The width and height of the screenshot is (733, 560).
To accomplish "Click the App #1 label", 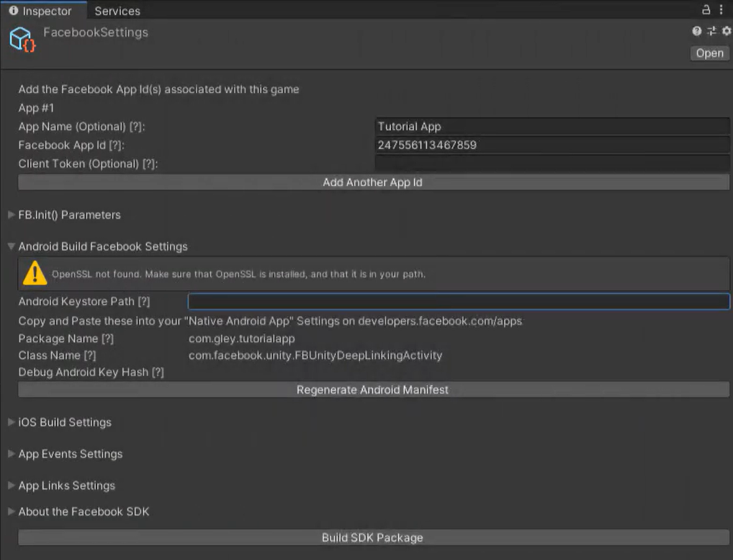I will click(x=36, y=108).
